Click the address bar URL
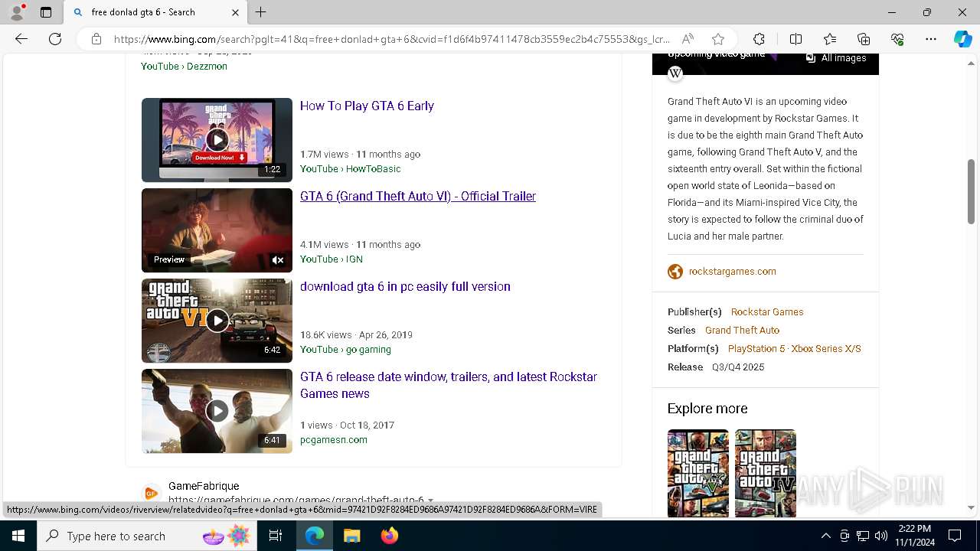980x551 pixels. pos(392,39)
